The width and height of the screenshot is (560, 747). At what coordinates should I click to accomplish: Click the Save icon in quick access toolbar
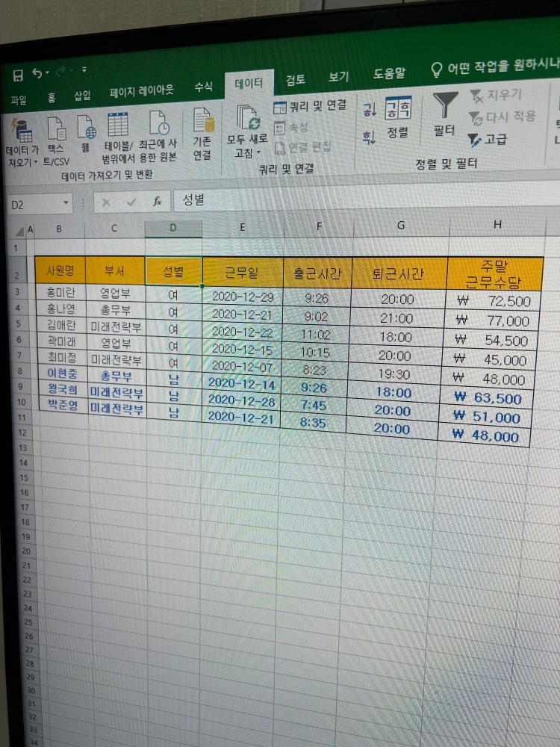[x=18, y=74]
